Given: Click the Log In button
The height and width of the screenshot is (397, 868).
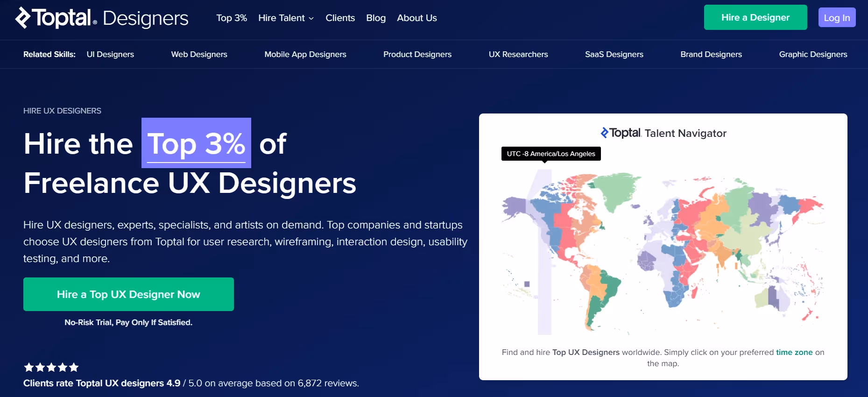Looking at the screenshot, I should tap(837, 17).
